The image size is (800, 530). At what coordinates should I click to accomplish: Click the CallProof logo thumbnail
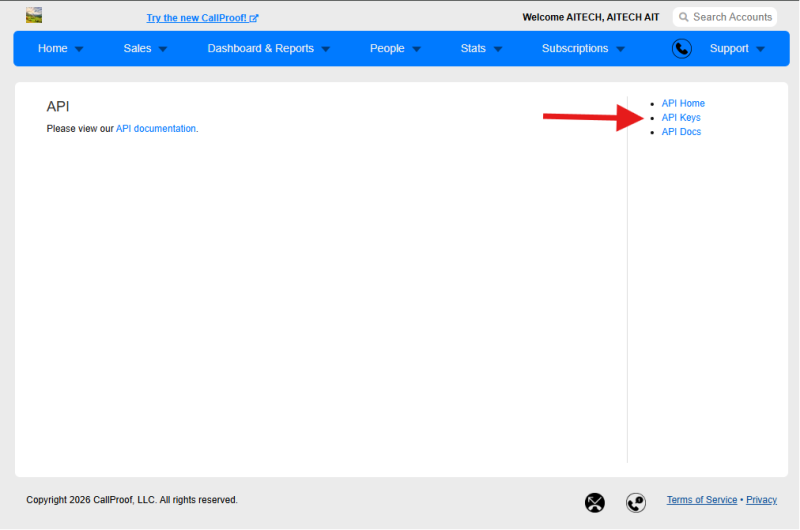pyautogui.click(x=34, y=15)
